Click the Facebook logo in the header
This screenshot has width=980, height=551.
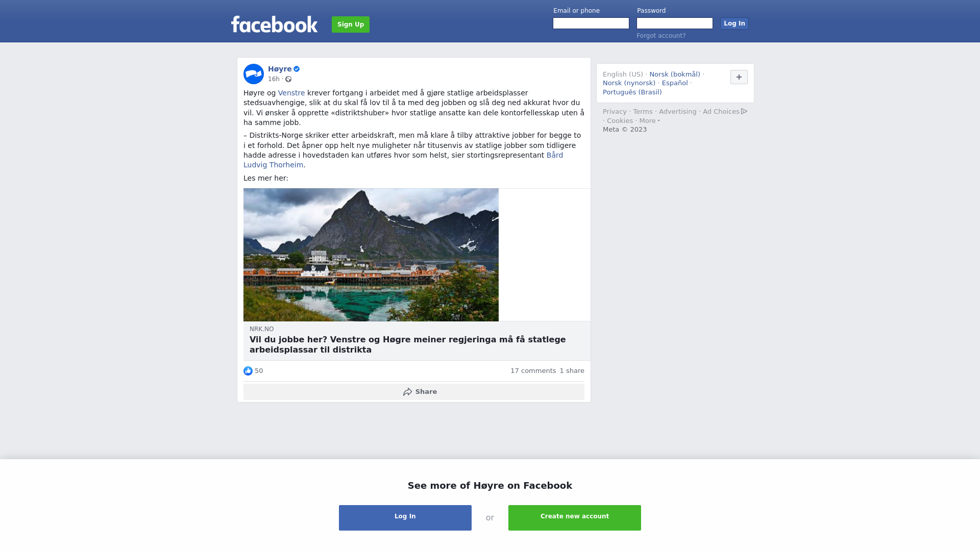pyautogui.click(x=274, y=24)
